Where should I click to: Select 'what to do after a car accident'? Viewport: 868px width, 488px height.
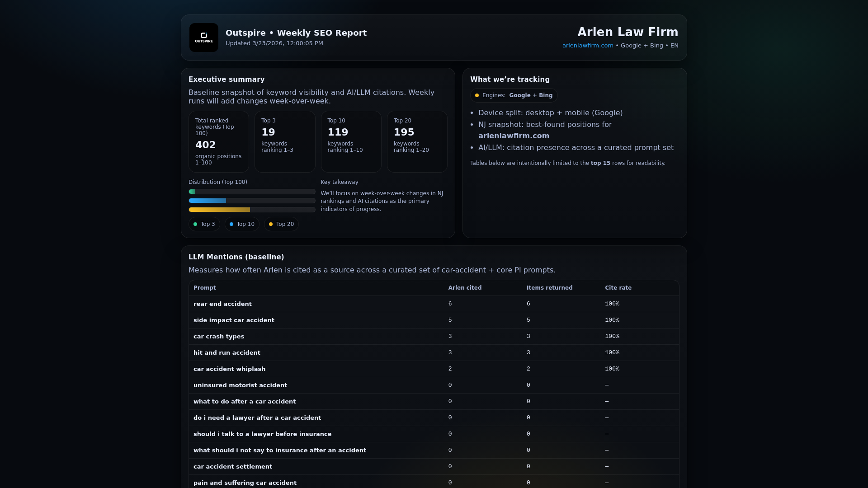245,402
